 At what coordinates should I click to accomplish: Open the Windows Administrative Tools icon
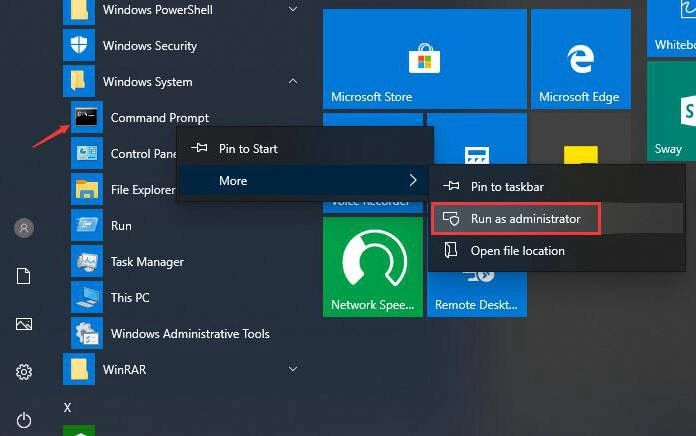pos(86,334)
